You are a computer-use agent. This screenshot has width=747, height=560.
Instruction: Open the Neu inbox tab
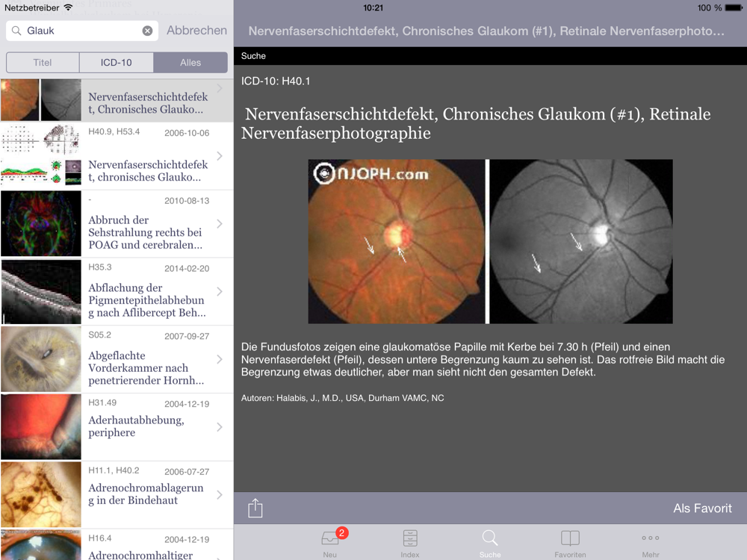(330, 542)
